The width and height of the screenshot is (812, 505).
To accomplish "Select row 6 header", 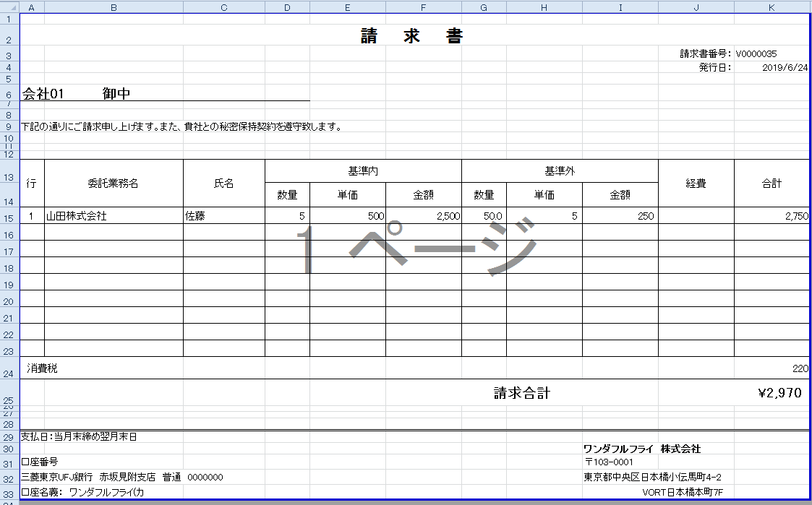I will pyautogui.click(x=9, y=93).
